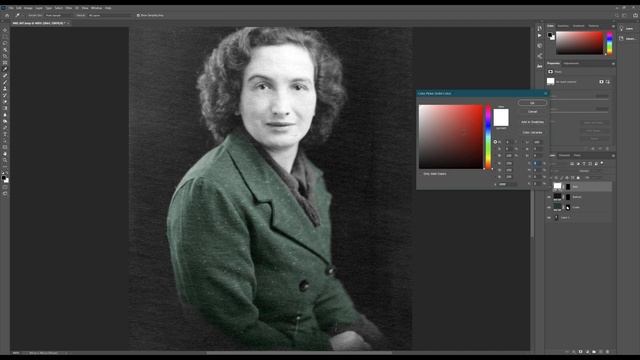
Task: Open the Image menu
Action: coord(28,8)
